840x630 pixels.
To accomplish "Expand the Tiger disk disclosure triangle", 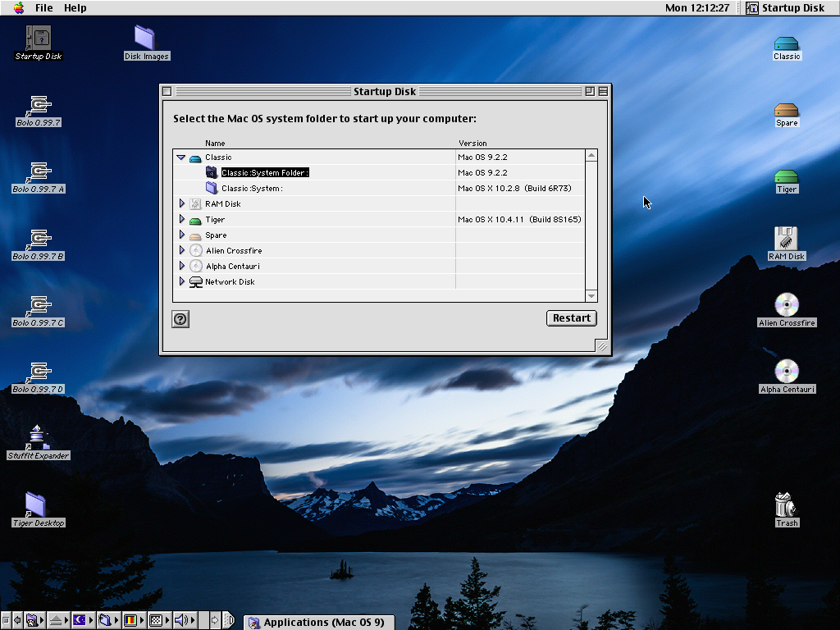I will (182, 220).
